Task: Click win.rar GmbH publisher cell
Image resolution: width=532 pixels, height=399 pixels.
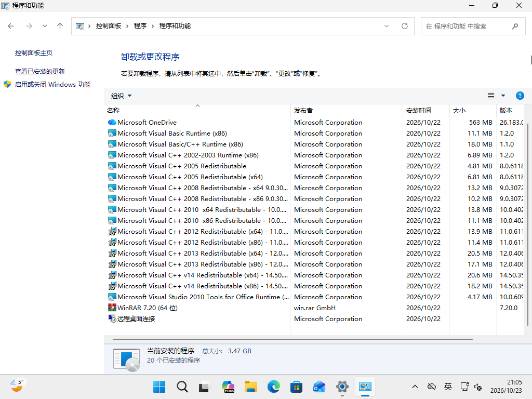Action: pyautogui.click(x=315, y=308)
